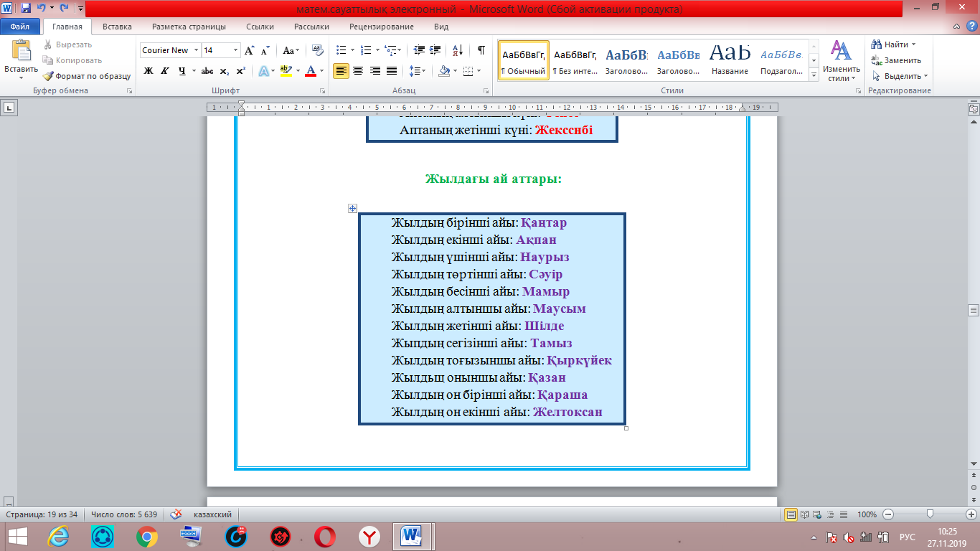Click the zoom slider in status bar
This screenshot has height=551, width=980.
click(x=930, y=514)
